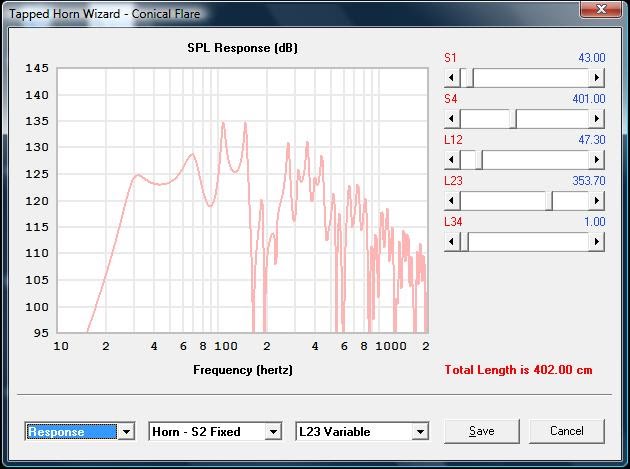Click the L12 slider left arrow
Viewport: 630px width, 469px height.
(452, 160)
